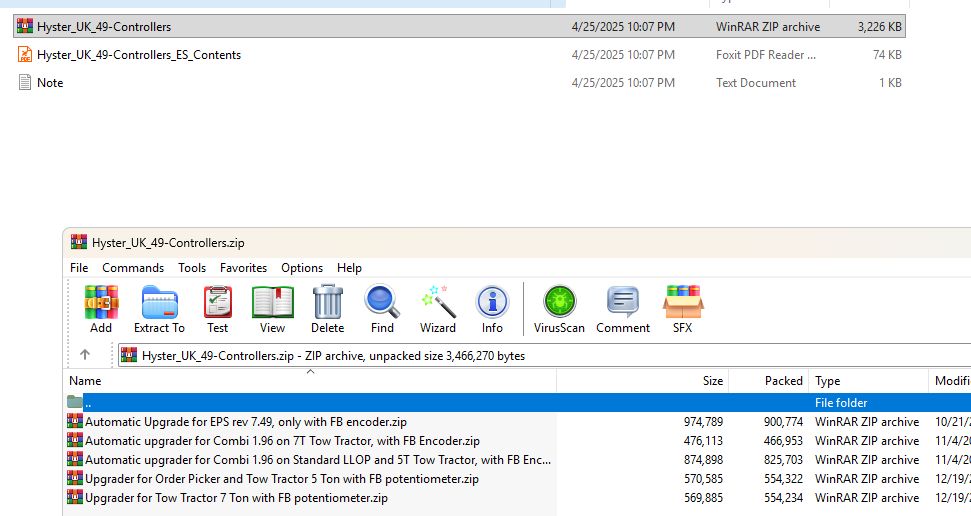Click the 825,703 packed value

783,460
